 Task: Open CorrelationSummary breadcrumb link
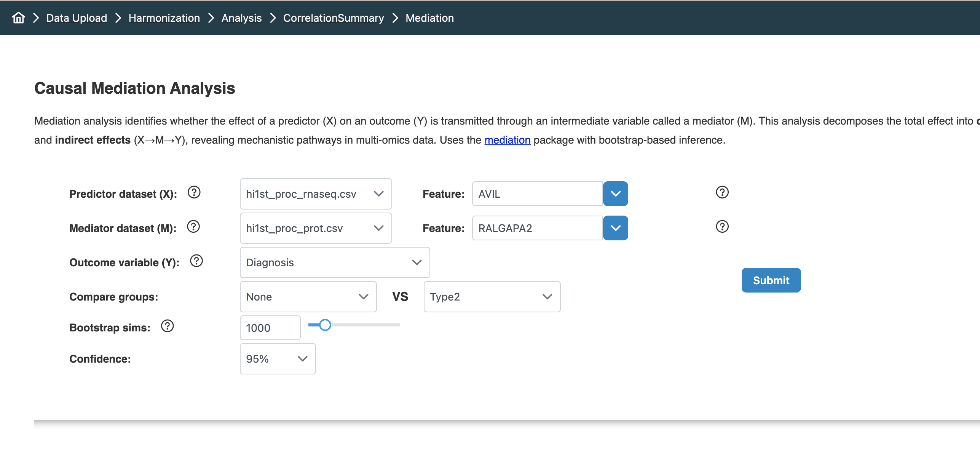coord(334,18)
